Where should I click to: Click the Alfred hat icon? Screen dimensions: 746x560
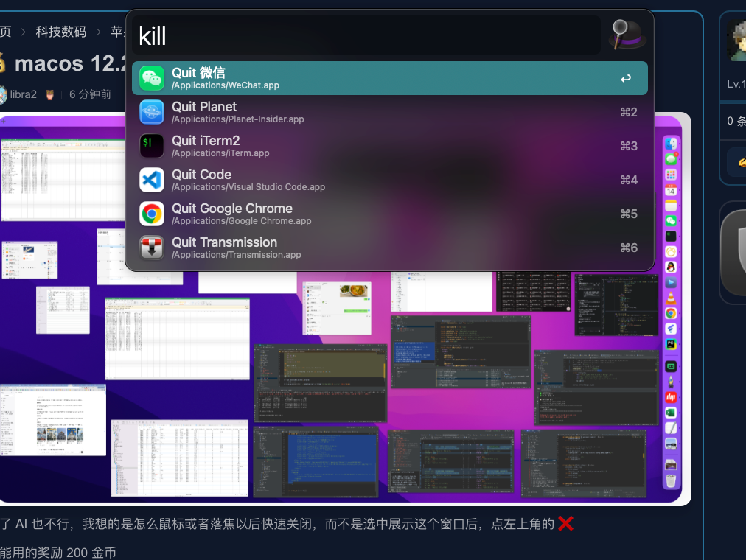click(x=627, y=35)
